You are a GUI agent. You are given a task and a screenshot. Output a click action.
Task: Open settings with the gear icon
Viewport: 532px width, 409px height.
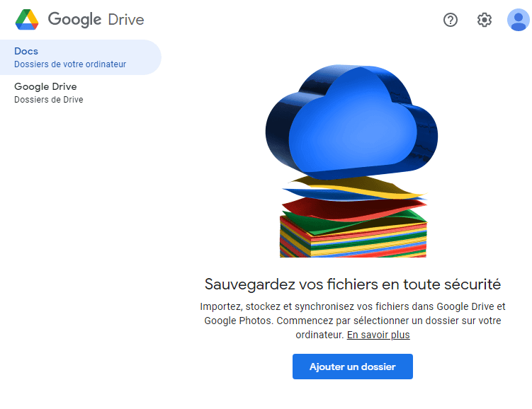(485, 20)
